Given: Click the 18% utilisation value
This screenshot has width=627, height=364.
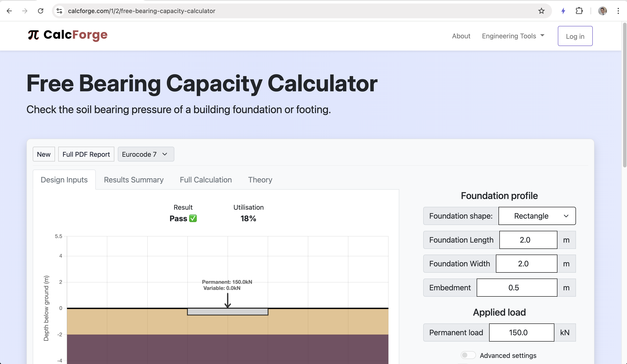Looking at the screenshot, I should pyautogui.click(x=248, y=218).
